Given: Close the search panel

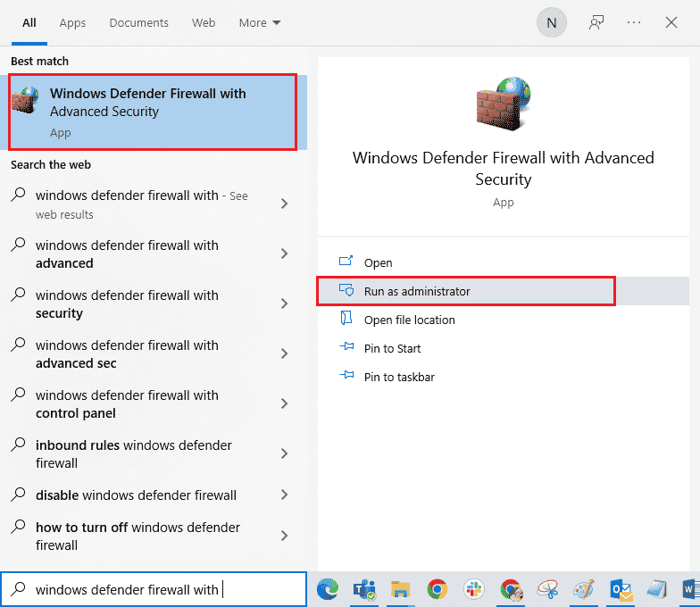Looking at the screenshot, I should 671,22.
